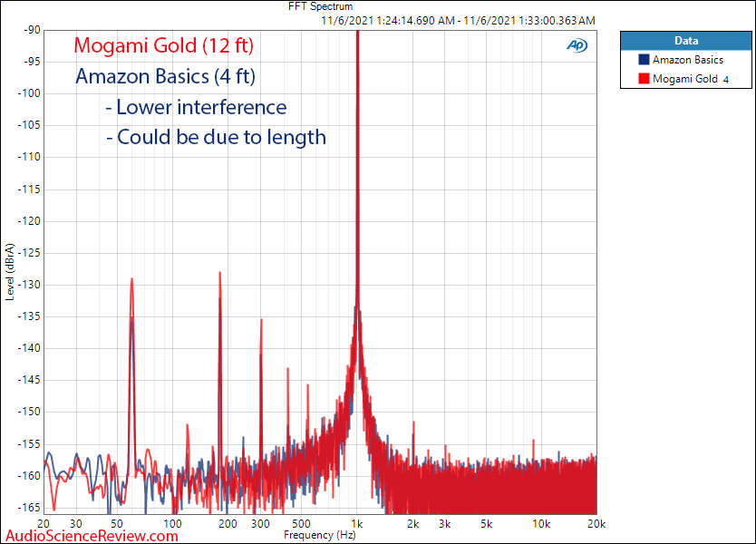
Task: Click the -165 level axis tick
Action: tap(29, 508)
